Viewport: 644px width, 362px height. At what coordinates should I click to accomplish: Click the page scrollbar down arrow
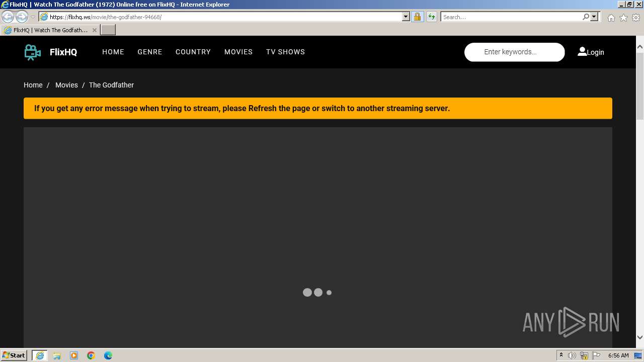pyautogui.click(x=640, y=337)
